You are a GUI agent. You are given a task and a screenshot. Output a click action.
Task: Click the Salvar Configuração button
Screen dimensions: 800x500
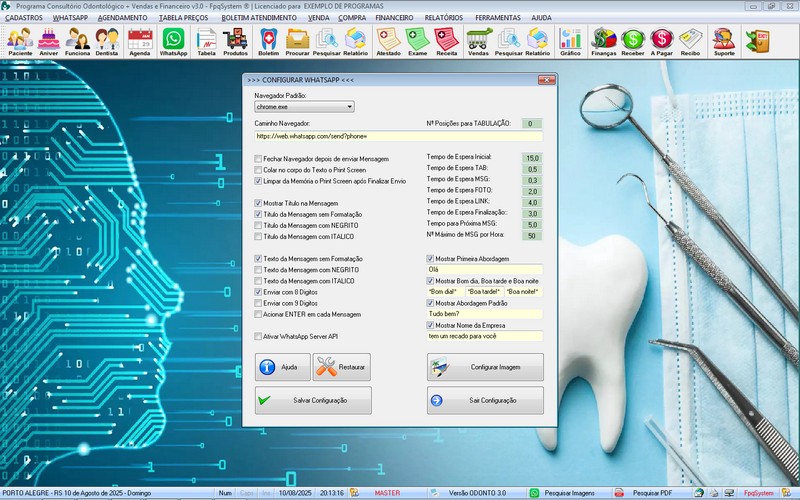pos(313,400)
